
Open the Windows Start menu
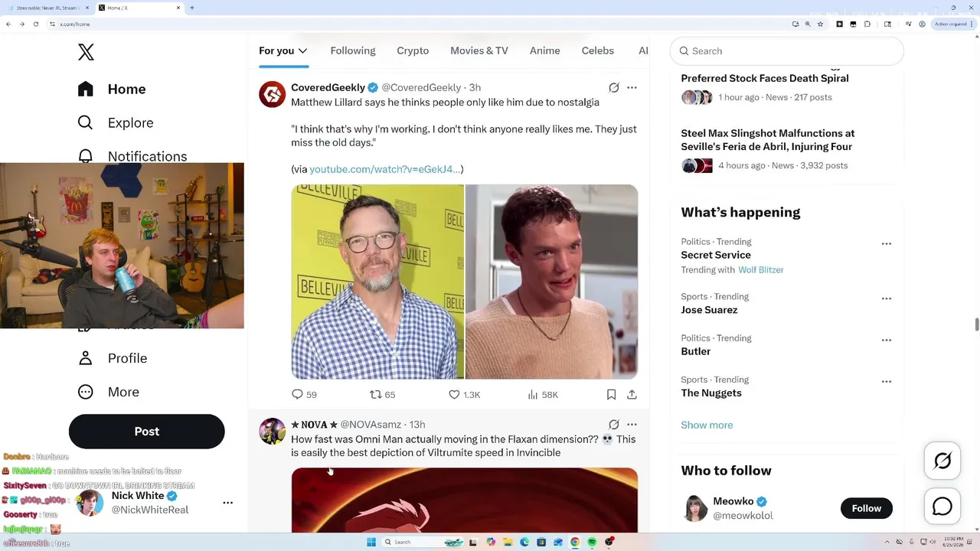pos(371,542)
